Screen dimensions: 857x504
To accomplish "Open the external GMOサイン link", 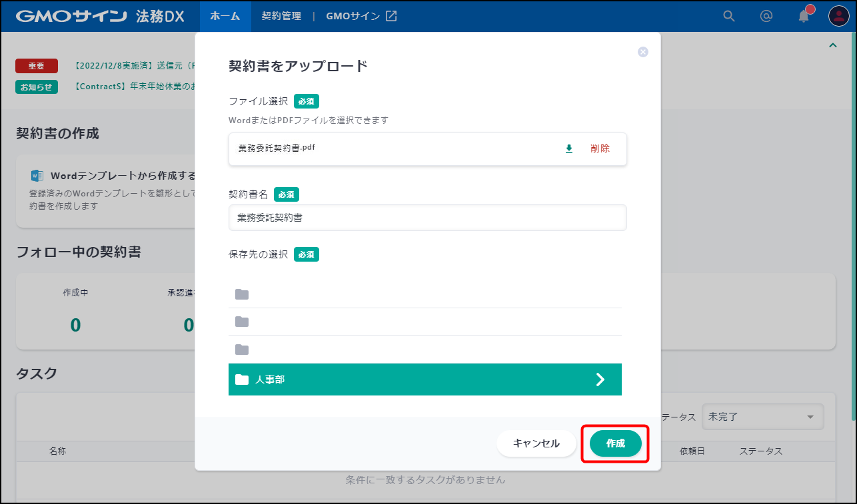I will (361, 16).
